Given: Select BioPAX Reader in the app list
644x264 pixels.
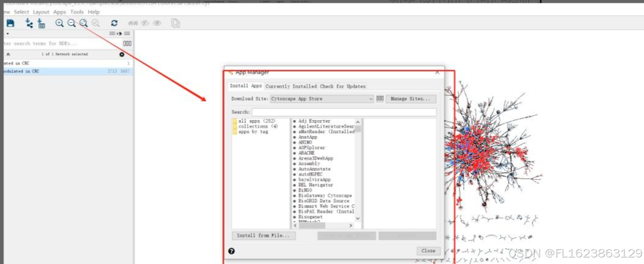Looking at the screenshot, I should tap(324, 212).
